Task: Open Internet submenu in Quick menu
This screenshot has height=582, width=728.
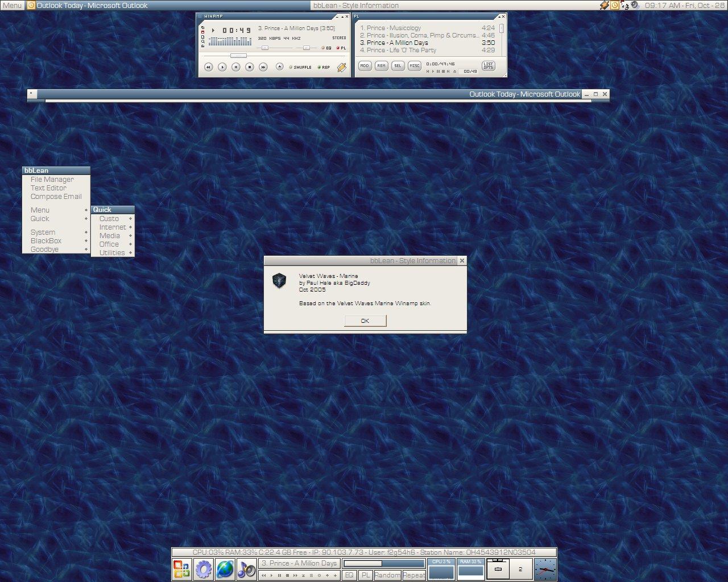Action: tap(113, 227)
